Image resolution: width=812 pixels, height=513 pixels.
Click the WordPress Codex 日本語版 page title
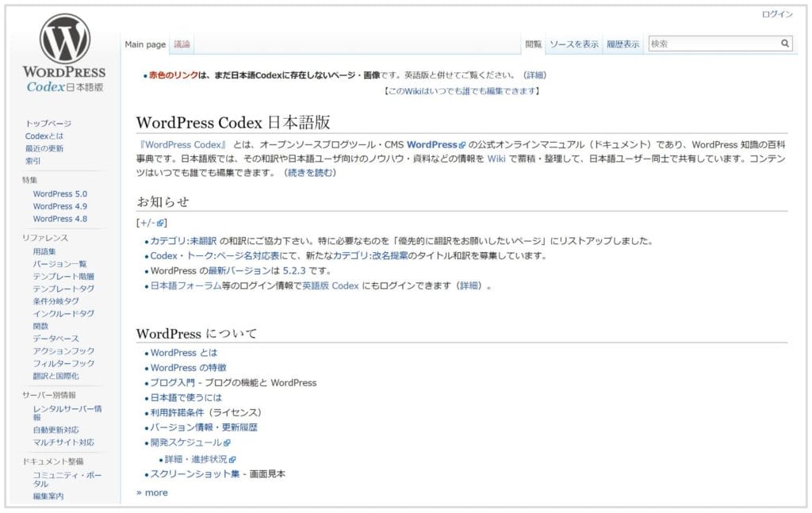point(233,123)
